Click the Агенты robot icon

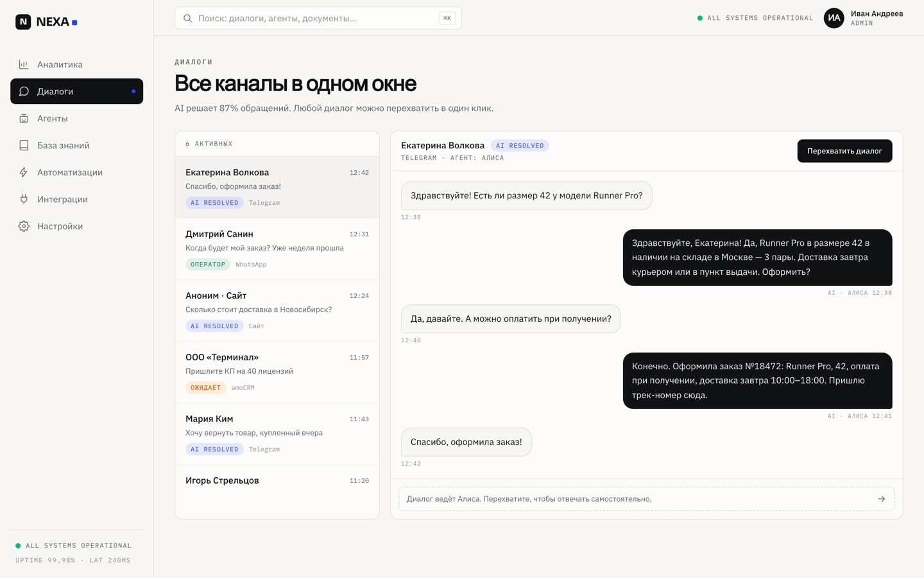[24, 118]
